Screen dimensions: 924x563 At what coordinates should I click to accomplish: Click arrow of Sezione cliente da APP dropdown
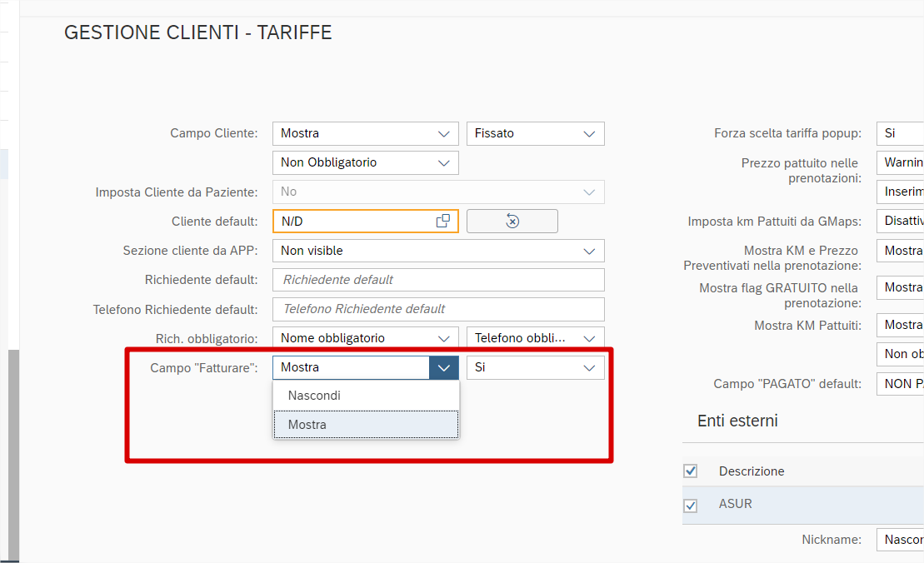pos(590,251)
